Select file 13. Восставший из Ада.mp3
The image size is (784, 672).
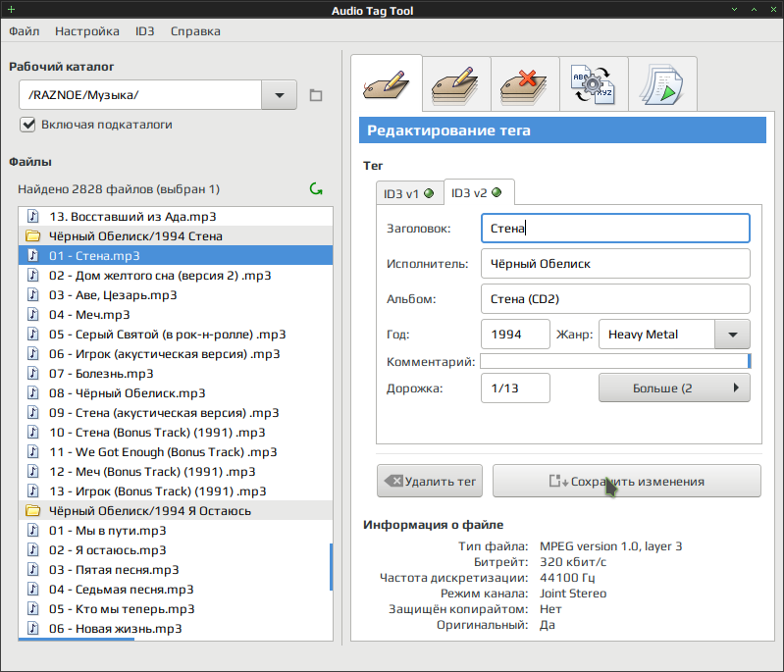pyautogui.click(x=176, y=217)
